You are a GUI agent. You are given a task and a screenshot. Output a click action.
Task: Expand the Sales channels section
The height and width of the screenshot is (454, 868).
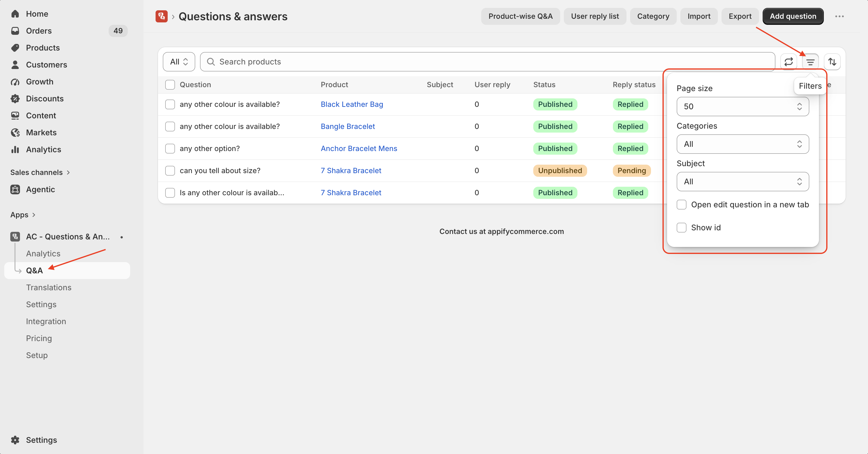coord(40,172)
